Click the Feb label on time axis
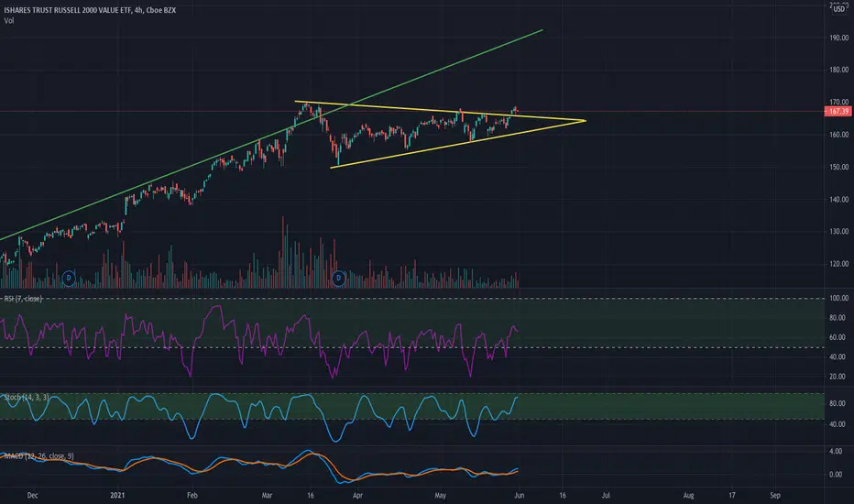This screenshot has width=854, height=504. point(192,495)
